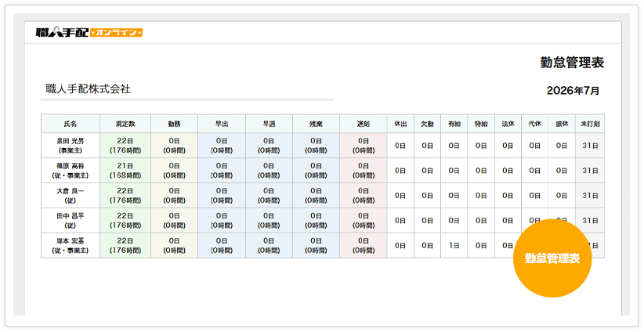Image resolution: width=644 pixels, height=332 pixels.
Task: Click 大倉 良一's 有給 cell
Action: [454, 195]
